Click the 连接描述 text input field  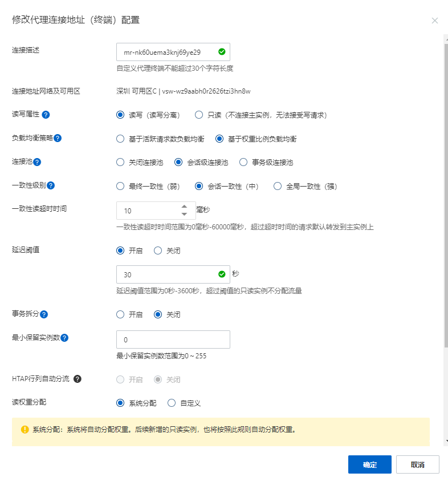click(x=165, y=52)
